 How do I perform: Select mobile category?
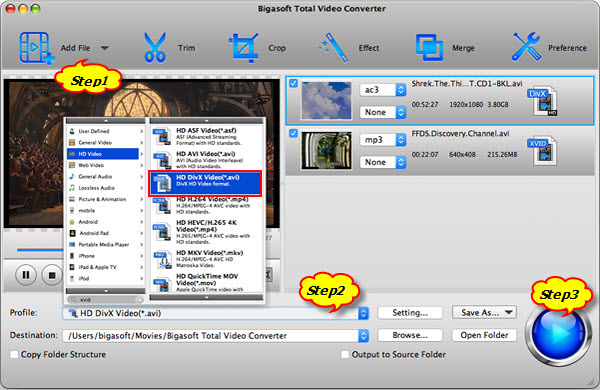104,211
